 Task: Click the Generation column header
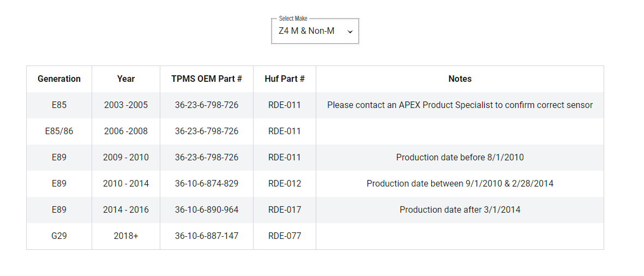(59, 79)
